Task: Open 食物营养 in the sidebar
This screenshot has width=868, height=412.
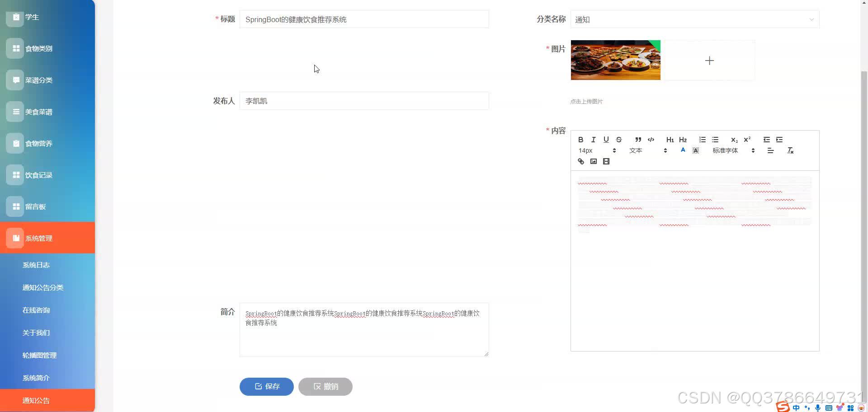Action: point(47,143)
